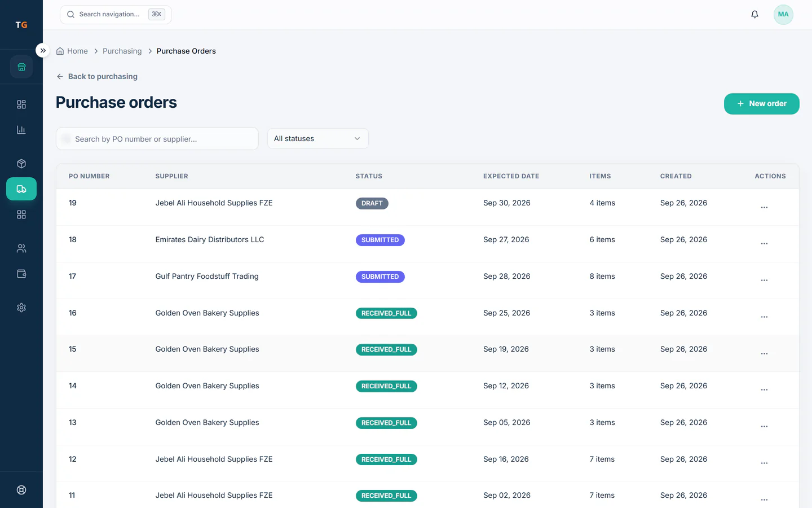Open the notifications bell
The width and height of the screenshot is (812, 508).
754,15
